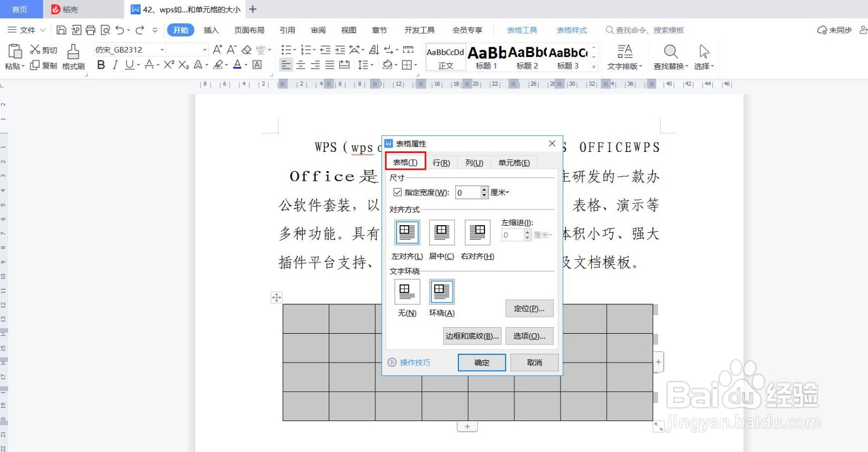
Task: Apply paragraph shading fill color
Action: pyautogui.click(x=387, y=65)
